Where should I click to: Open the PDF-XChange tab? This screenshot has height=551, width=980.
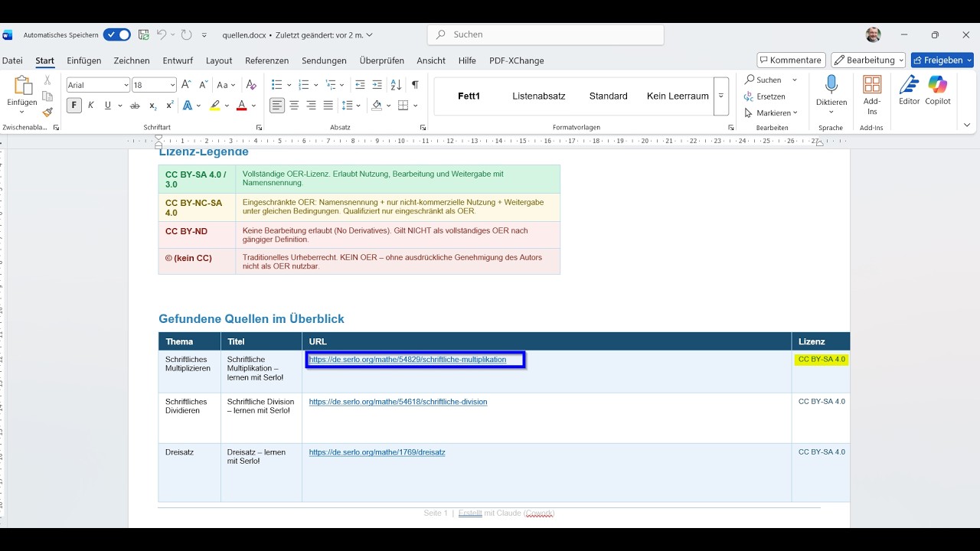point(517,61)
